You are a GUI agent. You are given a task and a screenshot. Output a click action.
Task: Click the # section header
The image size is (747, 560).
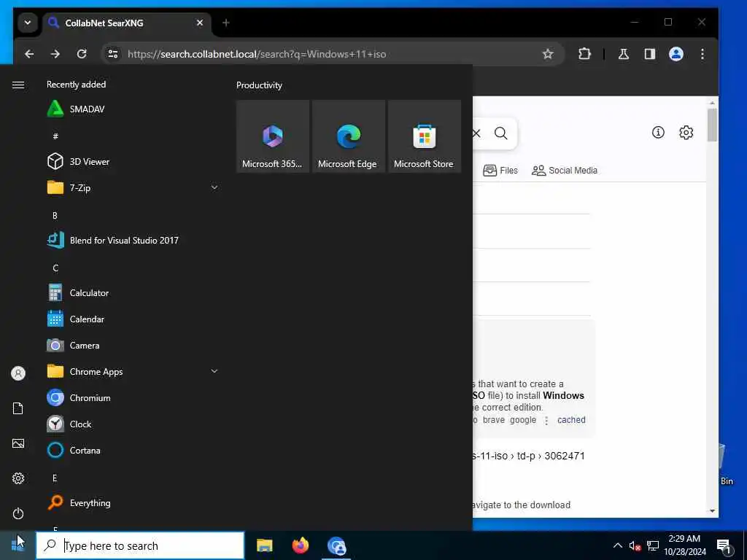click(55, 136)
